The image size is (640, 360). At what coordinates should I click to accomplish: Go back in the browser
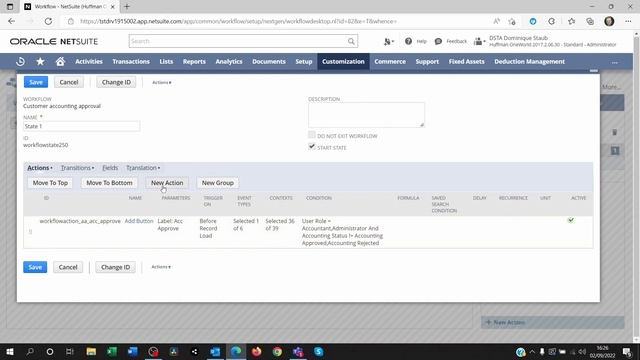[11, 21]
